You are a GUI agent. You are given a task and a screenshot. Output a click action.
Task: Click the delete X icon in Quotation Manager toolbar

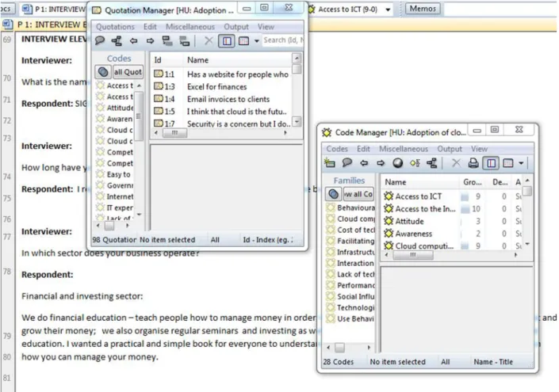click(x=209, y=40)
